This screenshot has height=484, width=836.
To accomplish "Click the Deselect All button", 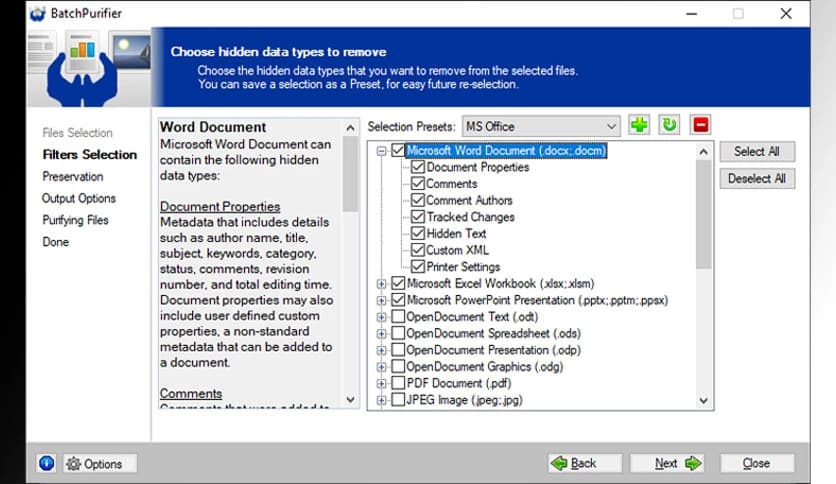I will 757,179.
